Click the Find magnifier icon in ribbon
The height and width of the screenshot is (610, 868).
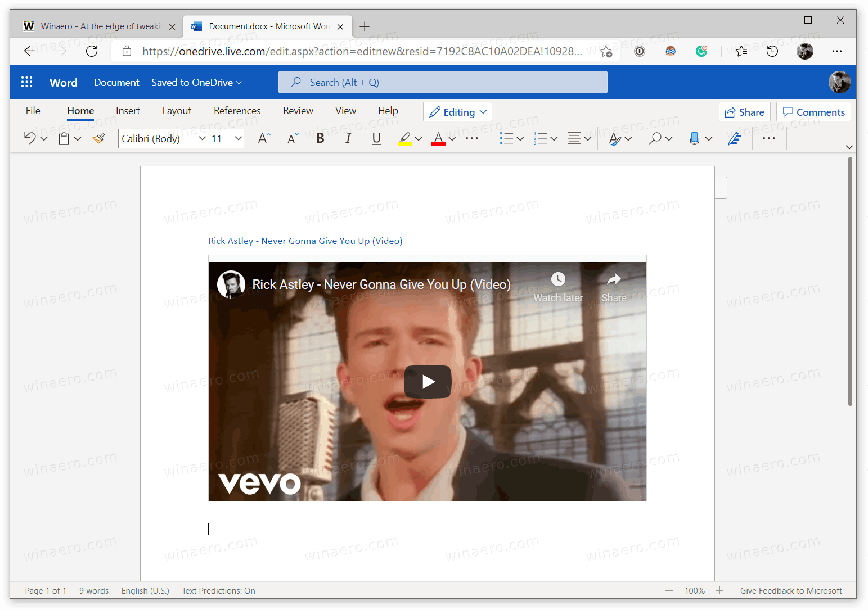(x=655, y=138)
